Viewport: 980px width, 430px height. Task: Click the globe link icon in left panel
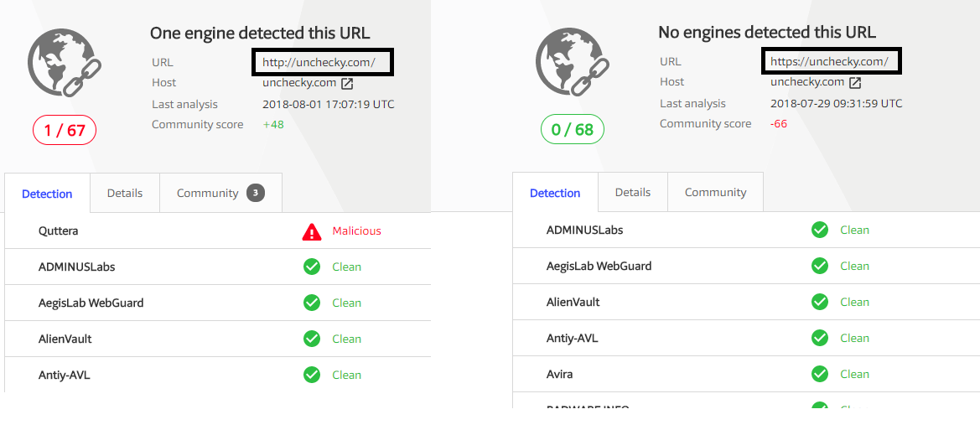click(65, 62)
